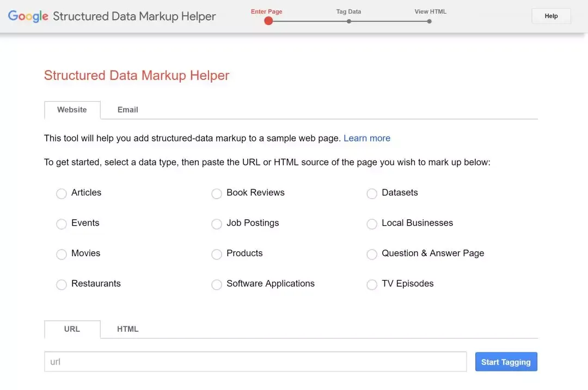This screenshot has height=390, width=588.
Task: Click the Google logo in header
Action: click(28, 16)
